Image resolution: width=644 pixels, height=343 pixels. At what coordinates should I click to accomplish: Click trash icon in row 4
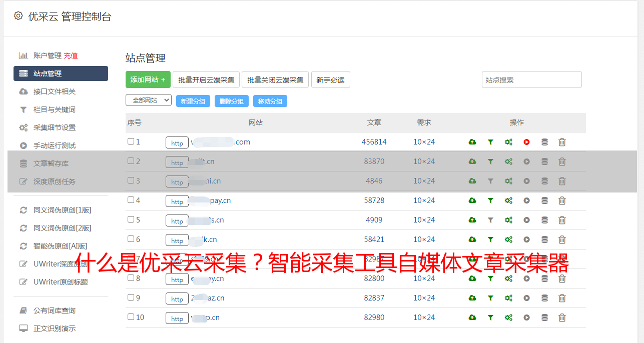(x=562, y=200)
